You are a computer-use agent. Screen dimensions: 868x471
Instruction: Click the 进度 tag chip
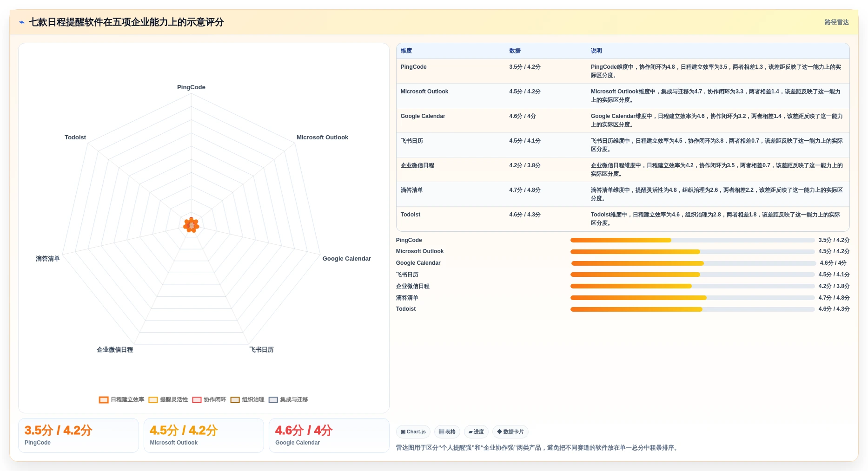476,432
